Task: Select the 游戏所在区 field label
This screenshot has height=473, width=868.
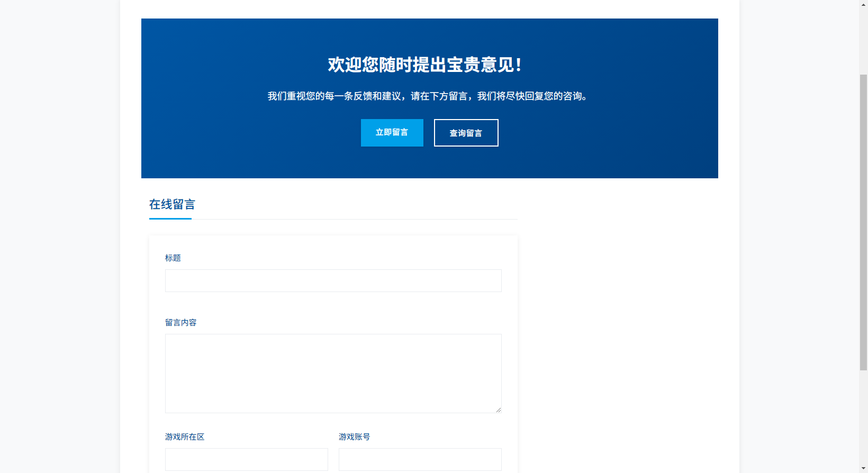Action: pyautogui.click(x=184, y=437)
